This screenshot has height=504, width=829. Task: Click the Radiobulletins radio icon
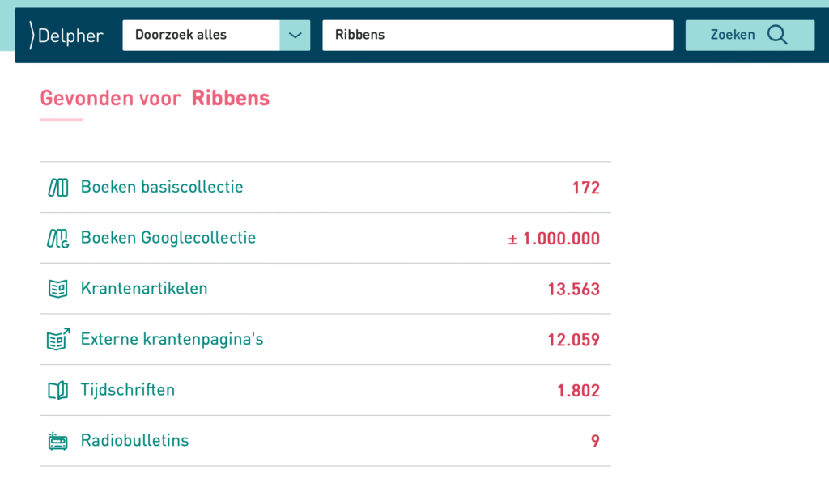click(58, 441)
